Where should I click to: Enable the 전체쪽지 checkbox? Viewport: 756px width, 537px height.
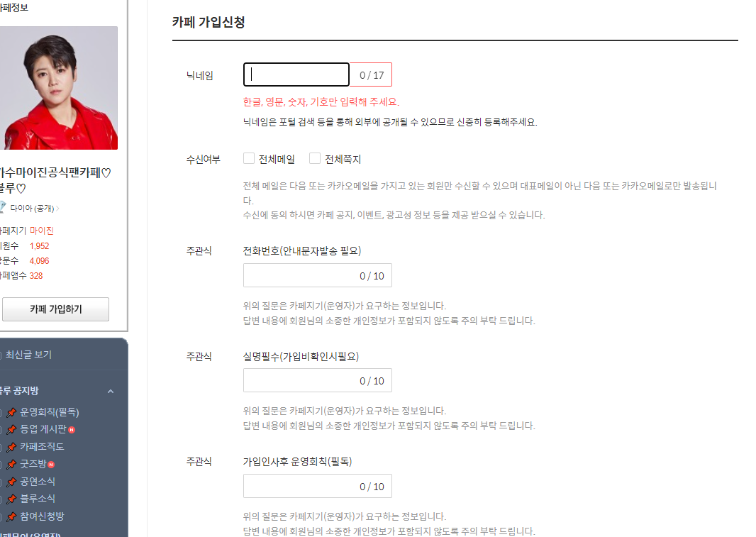point(315,158)
